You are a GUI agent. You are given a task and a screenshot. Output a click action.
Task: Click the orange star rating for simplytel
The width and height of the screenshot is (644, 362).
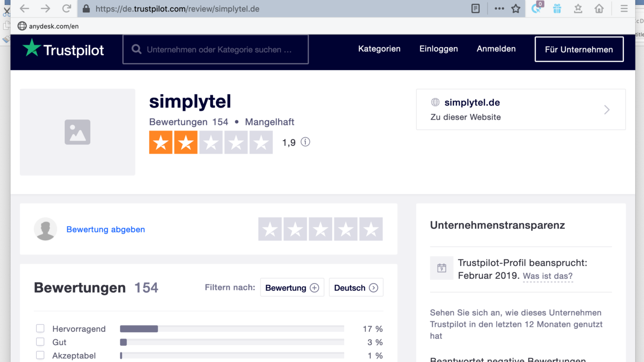tap(211, 142)
